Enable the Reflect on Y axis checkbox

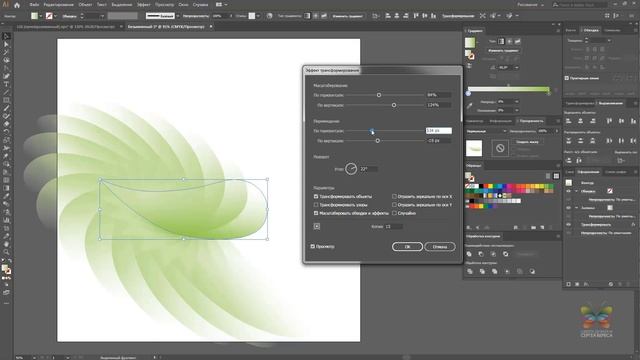394,205
